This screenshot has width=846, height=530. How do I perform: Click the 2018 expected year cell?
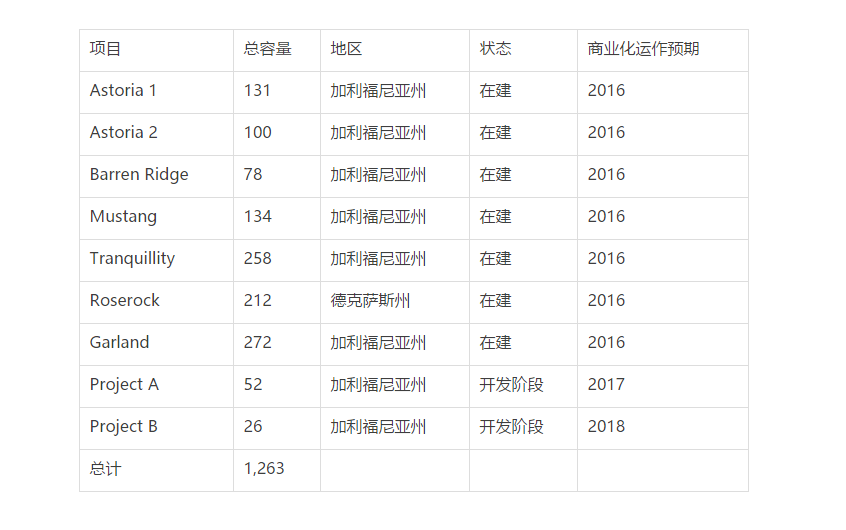coord(606,427)
